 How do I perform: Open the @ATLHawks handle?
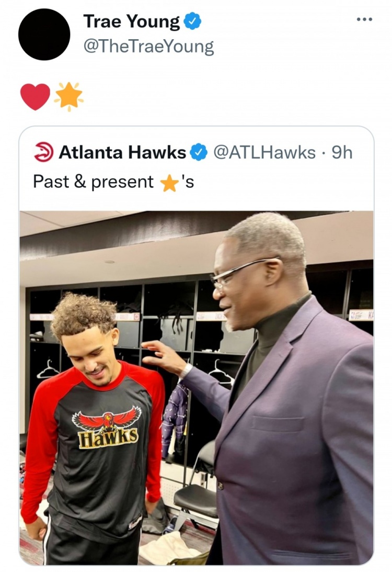pyautogui.click(x=264, y=152)
